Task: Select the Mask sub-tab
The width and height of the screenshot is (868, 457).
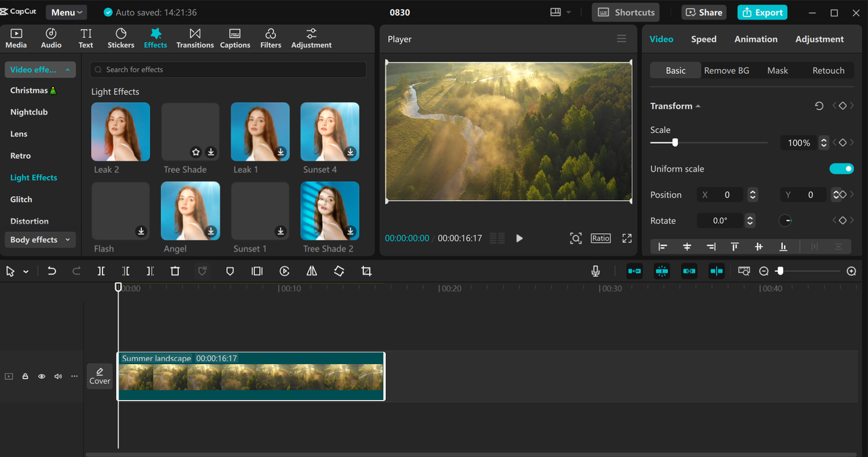Action: point(778,71)
